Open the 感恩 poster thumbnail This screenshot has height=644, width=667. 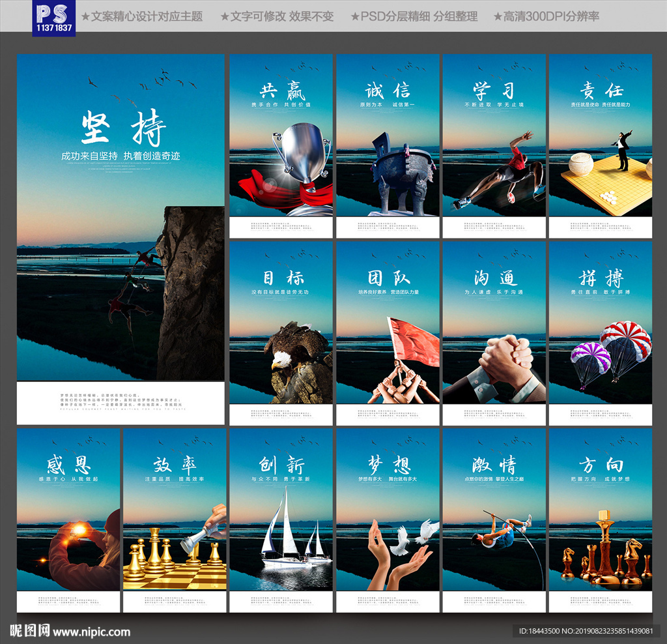[68, 521]
